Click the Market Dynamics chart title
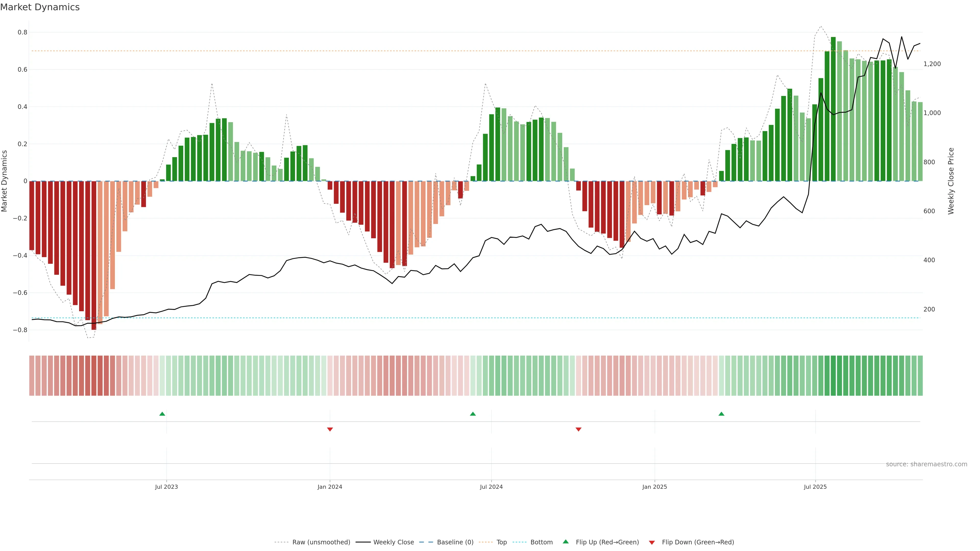Screen dimensions: 980x551 pos(40,7)
